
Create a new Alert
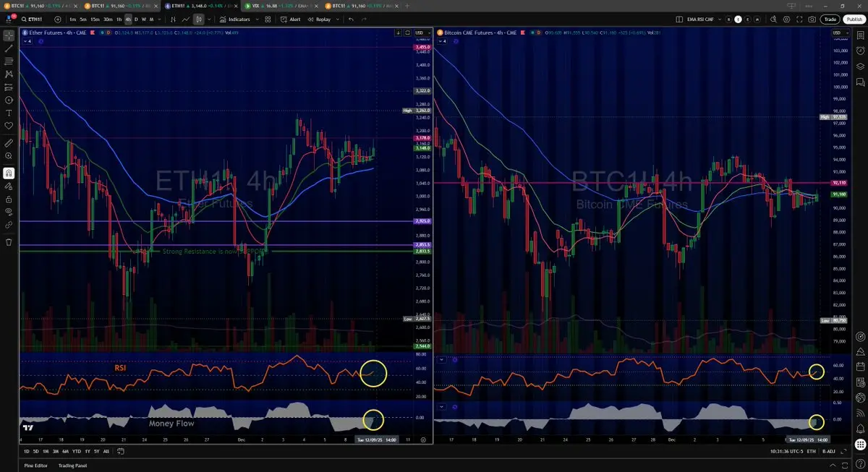click(292, 20)
